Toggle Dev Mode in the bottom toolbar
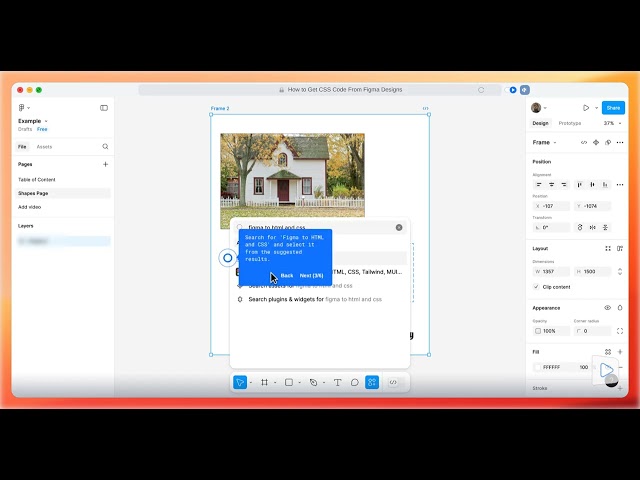This screenshot has width=640, height=480. point(393,382)
